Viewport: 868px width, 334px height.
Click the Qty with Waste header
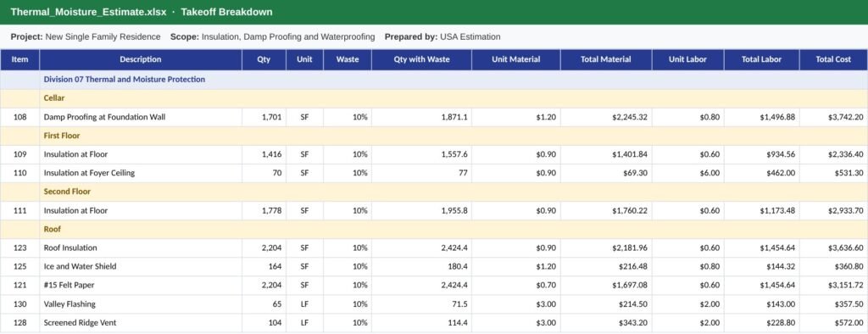click(x=422, y=60)
